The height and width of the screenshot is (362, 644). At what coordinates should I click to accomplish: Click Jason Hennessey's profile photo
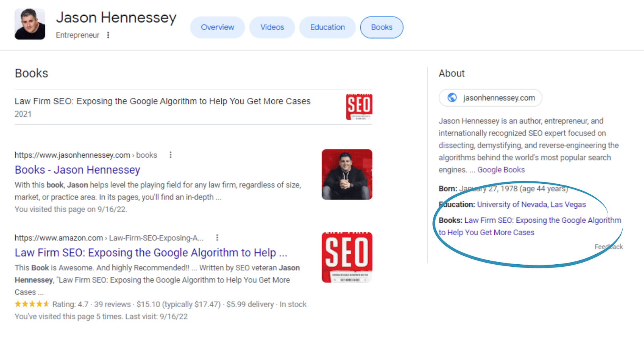(x=30, y=24)
